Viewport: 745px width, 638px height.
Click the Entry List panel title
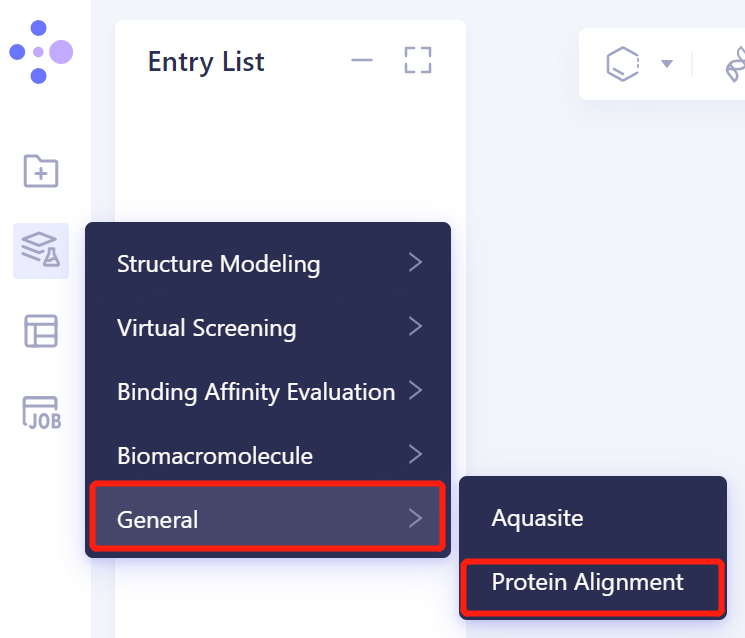point(206,62)
